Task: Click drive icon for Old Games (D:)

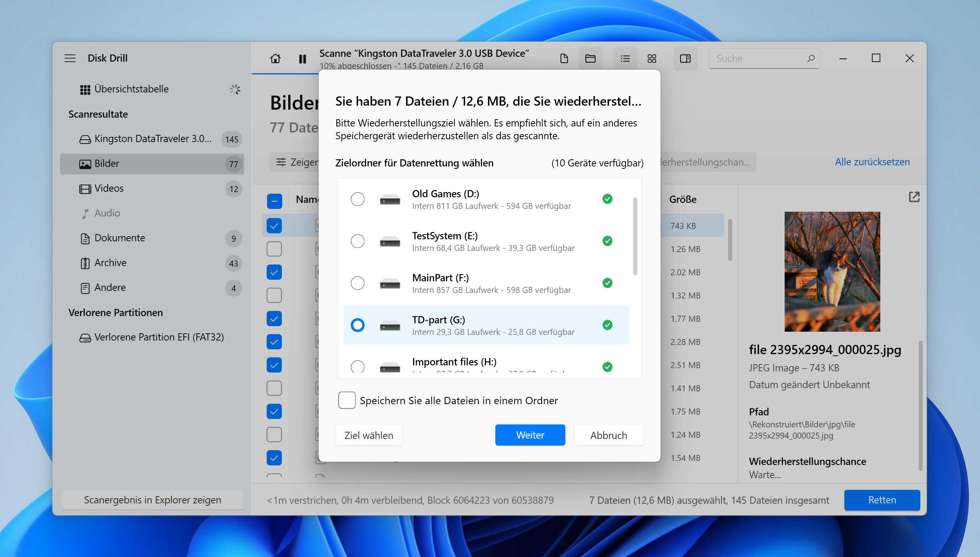Action: point(390,199)
